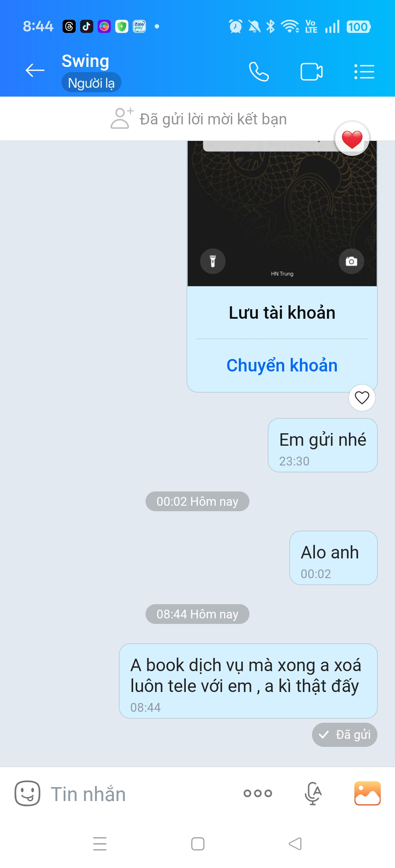Start a video call with Swing
This screenshot has width=395, height=868.
pyautogui.click(x=312, y=71)
